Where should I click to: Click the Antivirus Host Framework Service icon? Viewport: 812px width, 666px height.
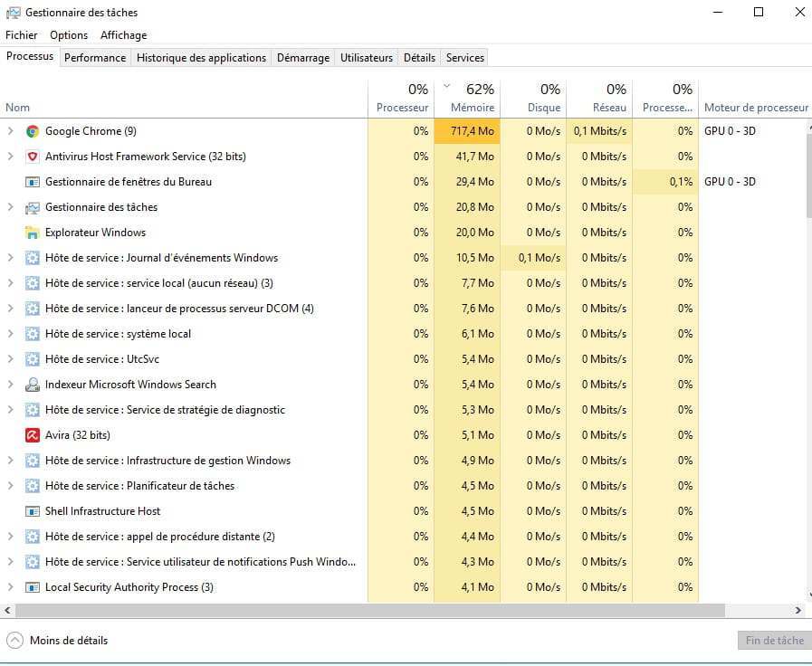[32, 157]
